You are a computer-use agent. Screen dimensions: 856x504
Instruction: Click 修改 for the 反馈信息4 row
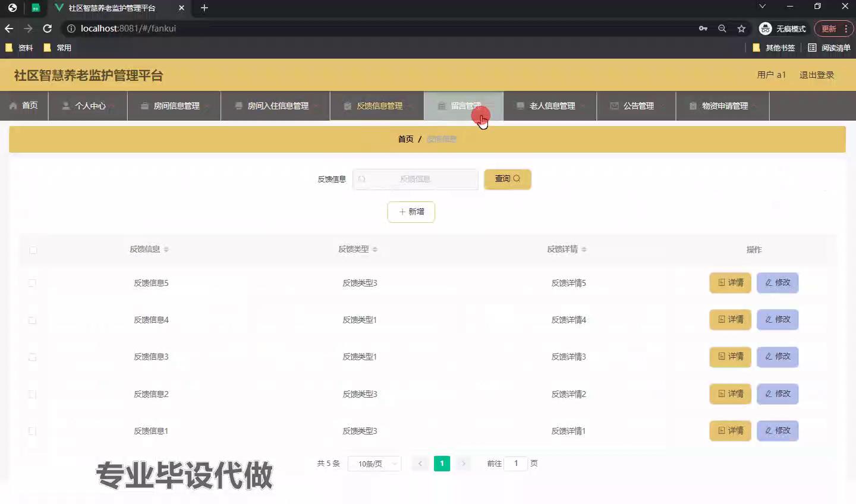(x=777, y=320)
